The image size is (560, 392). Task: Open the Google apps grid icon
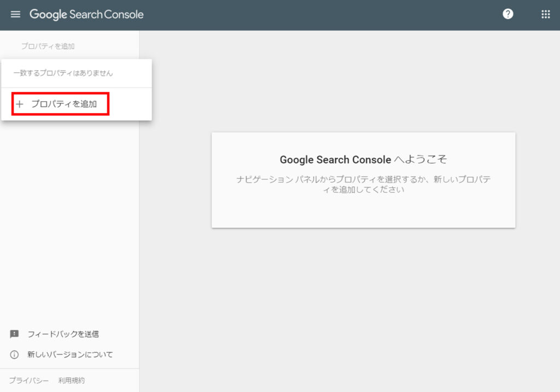[545, 14]
